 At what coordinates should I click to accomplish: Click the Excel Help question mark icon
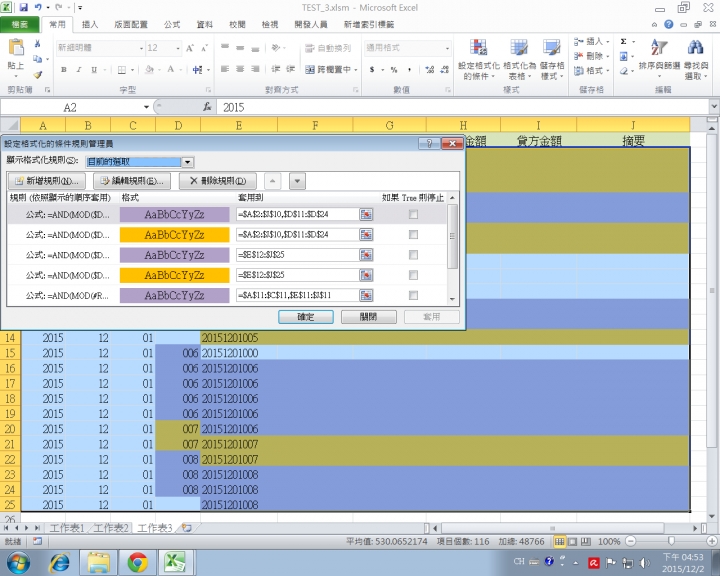point(669,24)
